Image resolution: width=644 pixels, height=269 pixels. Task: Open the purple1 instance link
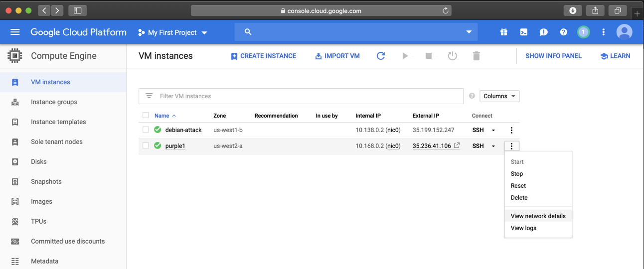point(175,146)
